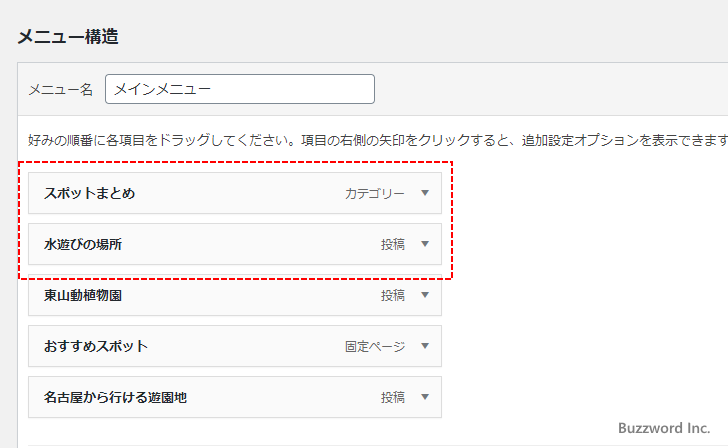Open the 東山動植物園 item options arrow

click(425, 295)
